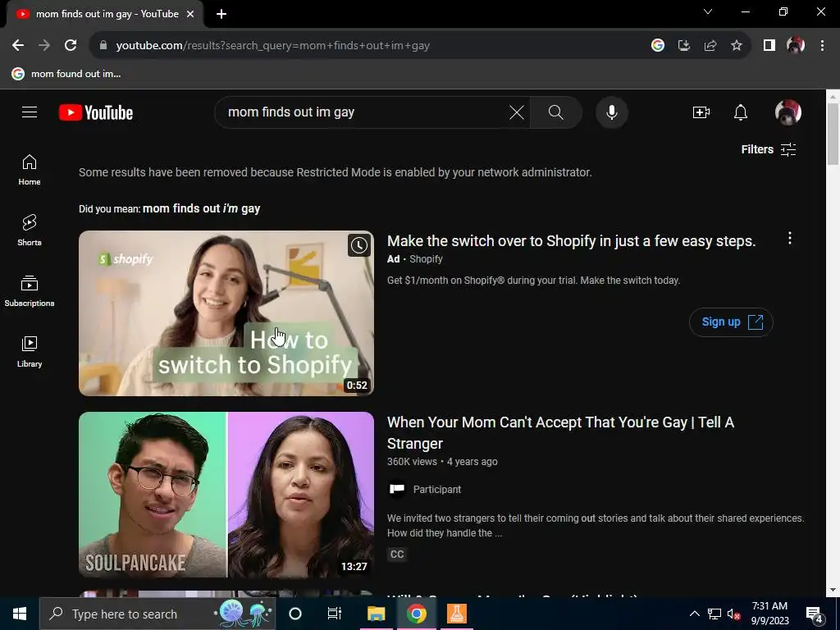Open Subscriptions in sidebar
This screenshot has width=840, height=630.
tap(30, 291)
